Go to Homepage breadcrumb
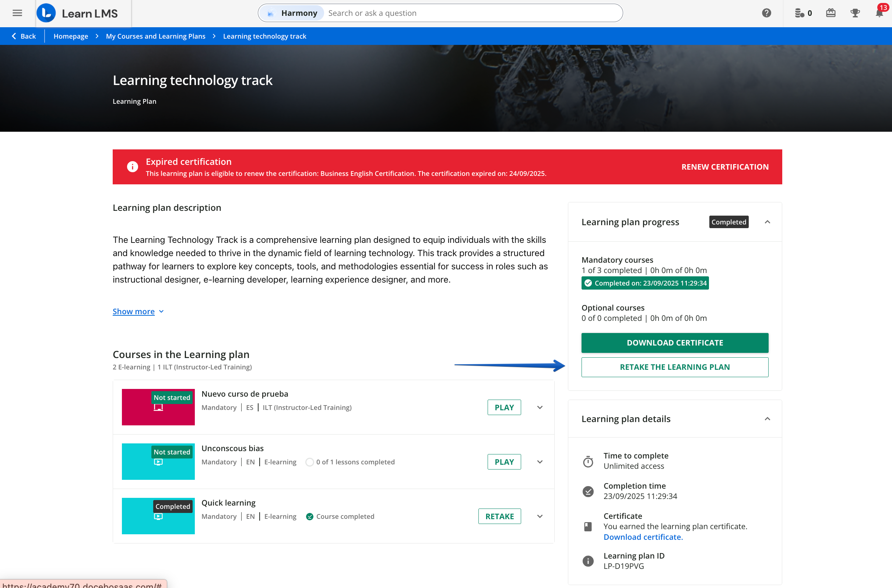The width and height of the screenshot is (892, 588). pos(71,36)
